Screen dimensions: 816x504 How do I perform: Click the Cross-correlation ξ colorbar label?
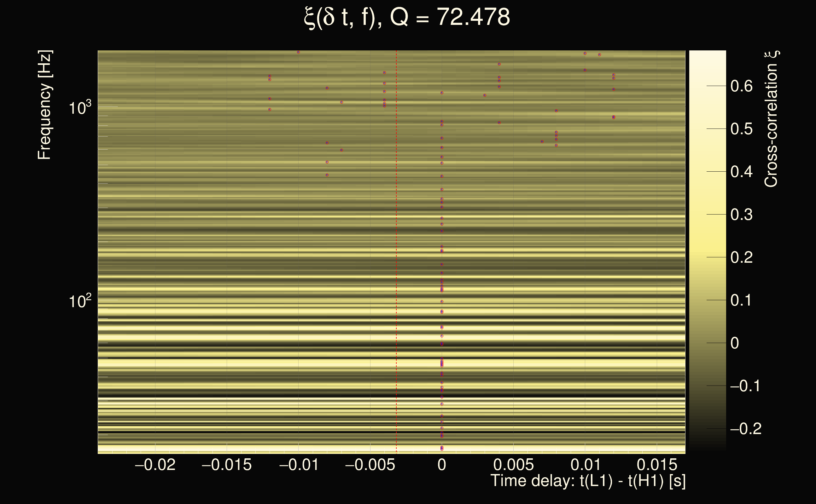click(771, 119)
